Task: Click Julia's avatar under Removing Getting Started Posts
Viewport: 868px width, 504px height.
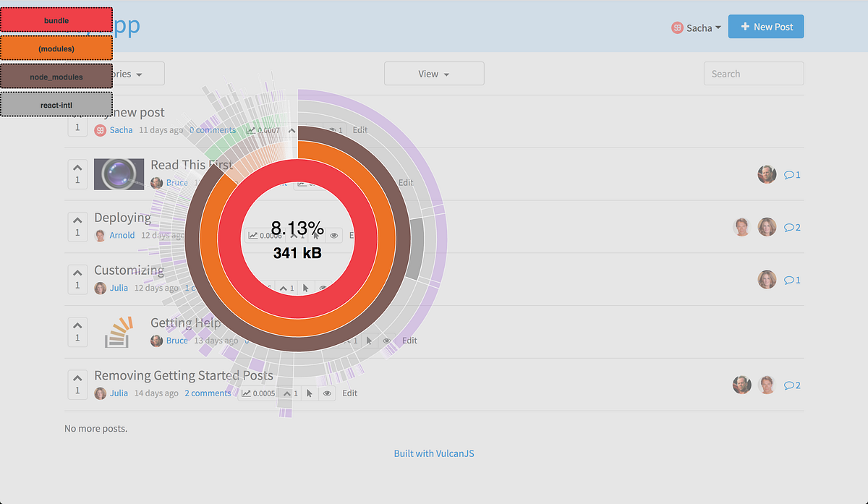Action: pyautogui.click(x=100, y=393)
